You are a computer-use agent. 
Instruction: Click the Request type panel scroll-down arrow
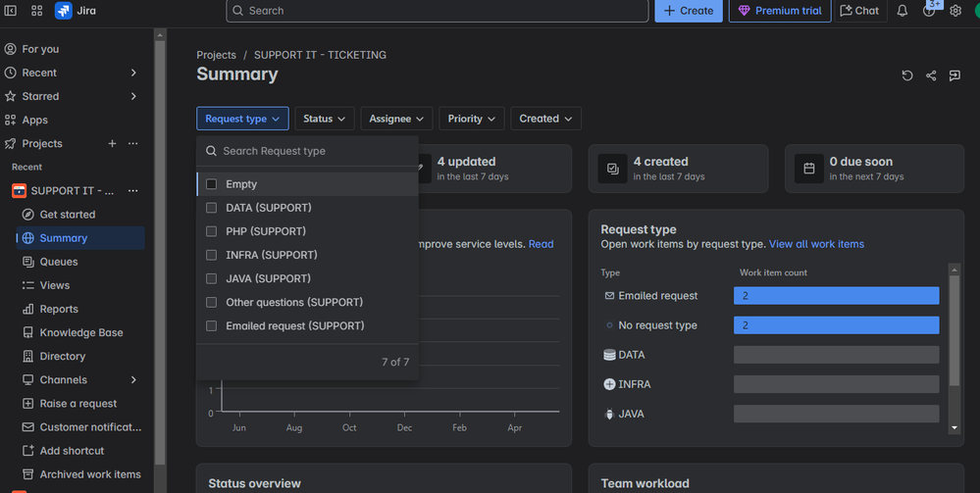point(954,428)
